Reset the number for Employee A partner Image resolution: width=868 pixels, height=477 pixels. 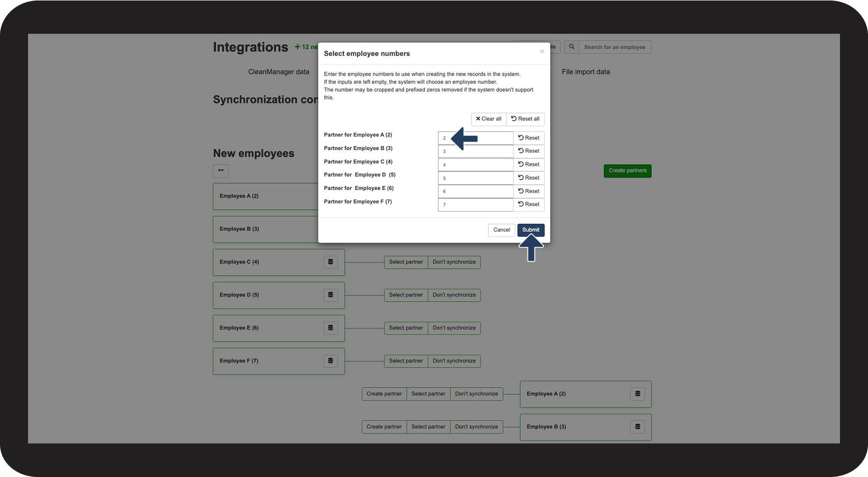tap(529, 138)
